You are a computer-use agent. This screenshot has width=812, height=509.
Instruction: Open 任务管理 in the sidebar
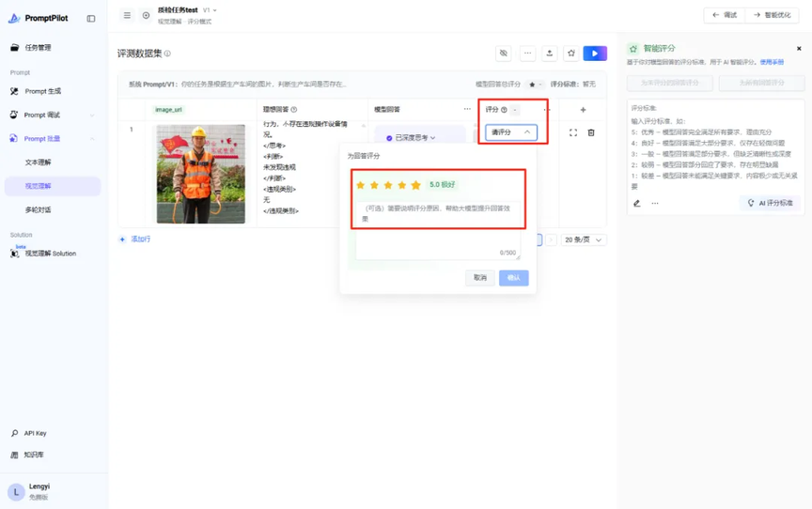coord(38,48)
